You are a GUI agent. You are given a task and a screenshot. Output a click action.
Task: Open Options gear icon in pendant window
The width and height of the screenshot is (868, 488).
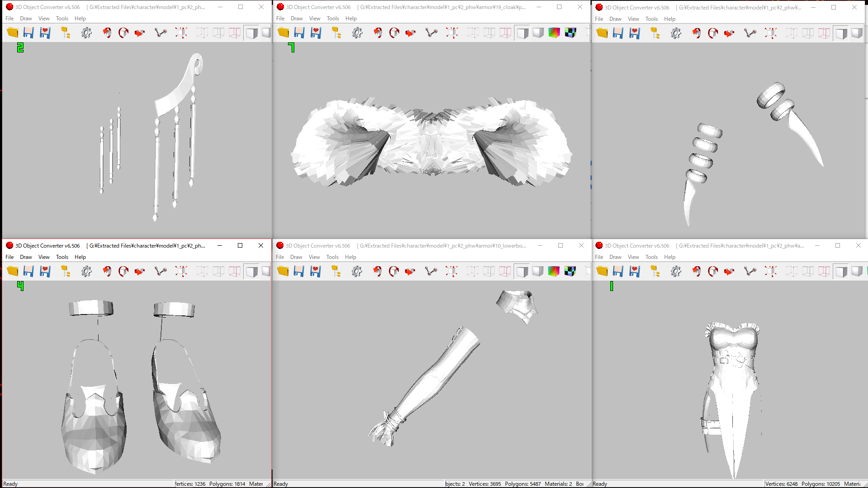click(86, 33)
